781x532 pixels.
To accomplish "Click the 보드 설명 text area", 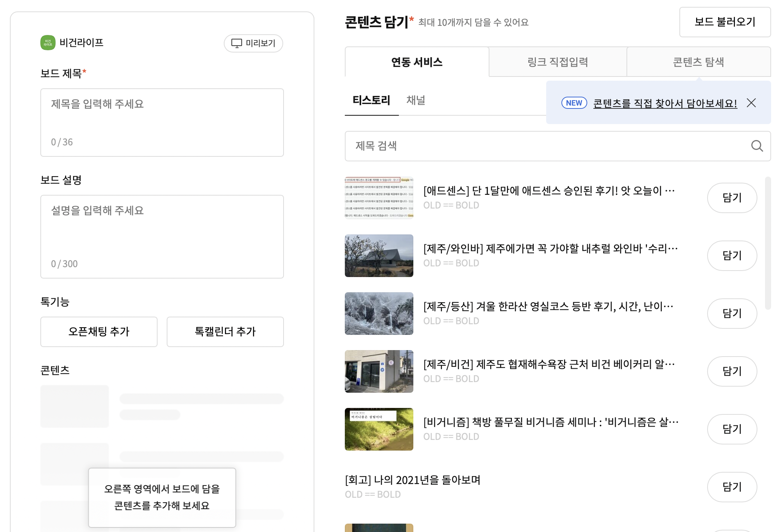I will [x=162, y=237].
